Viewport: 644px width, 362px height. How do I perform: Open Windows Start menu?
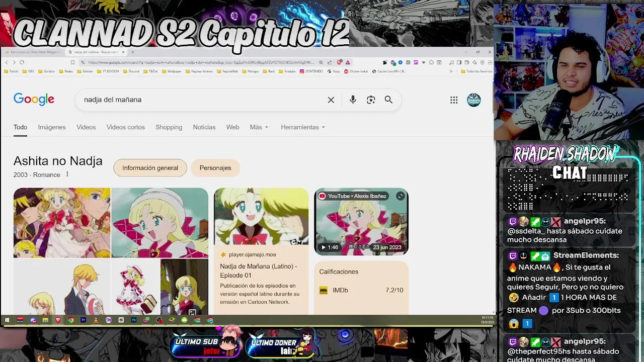7,320
